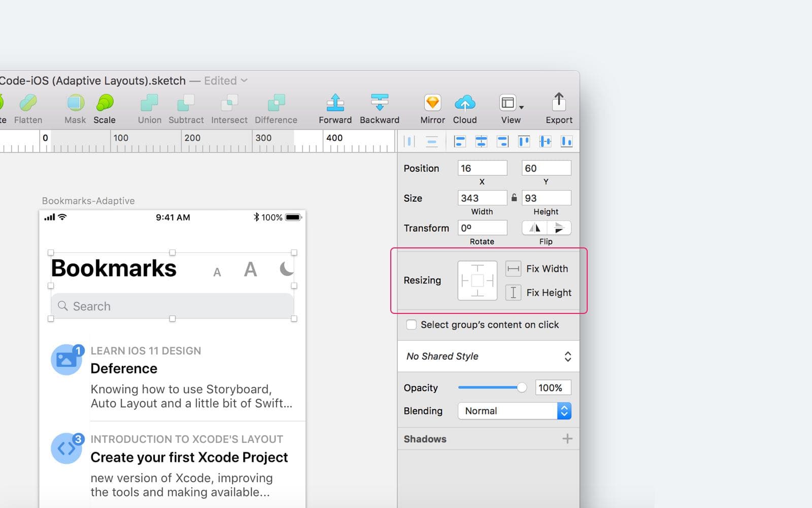Apply Intersect boolean operation
Image resolution: width=812 pixels, height=508 pixels.
click(229, 109)
